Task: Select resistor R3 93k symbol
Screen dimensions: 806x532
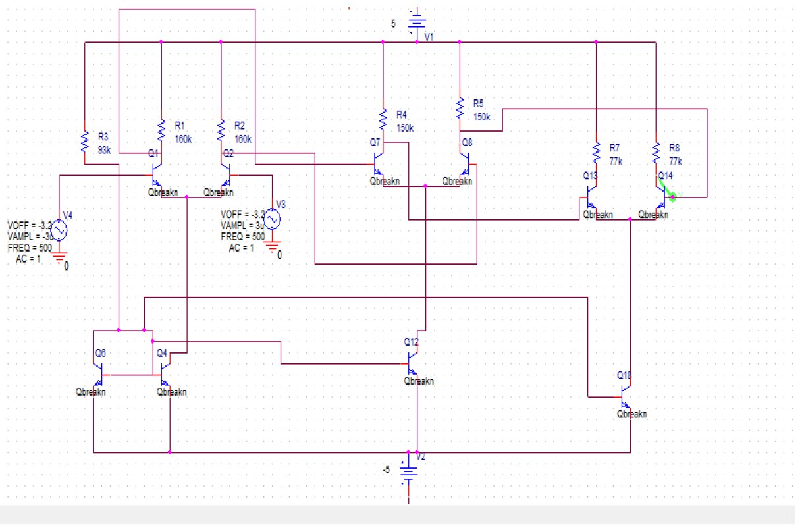Action: [x=86, y=142]
